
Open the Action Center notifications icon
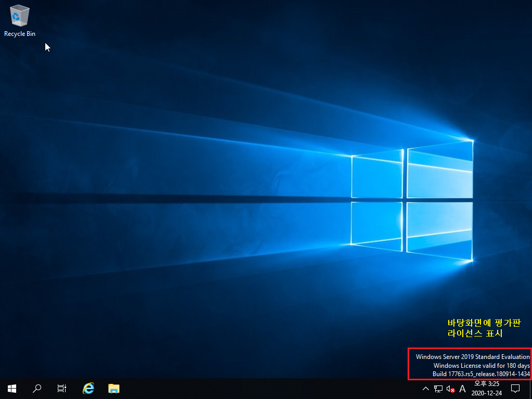coord(515,389)
